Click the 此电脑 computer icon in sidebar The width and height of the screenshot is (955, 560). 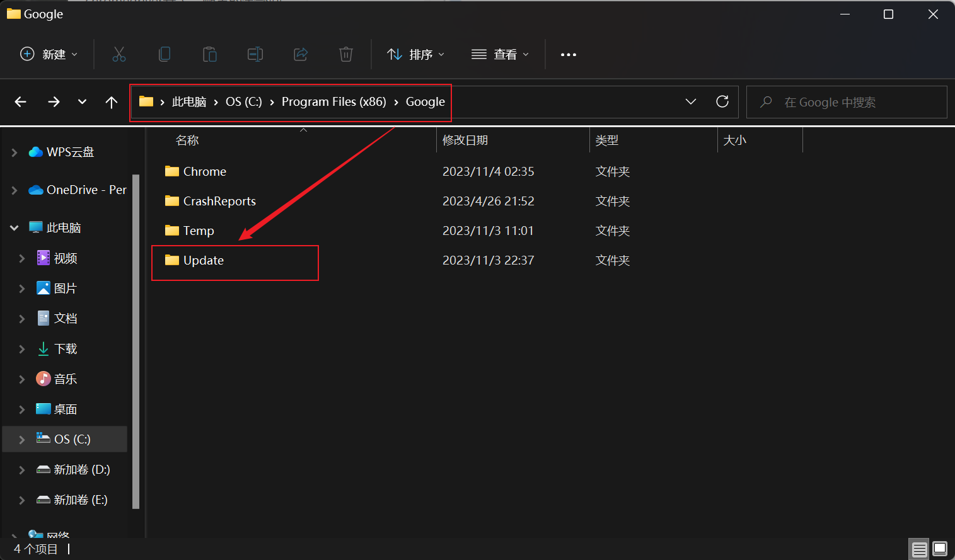pos(36,227)
